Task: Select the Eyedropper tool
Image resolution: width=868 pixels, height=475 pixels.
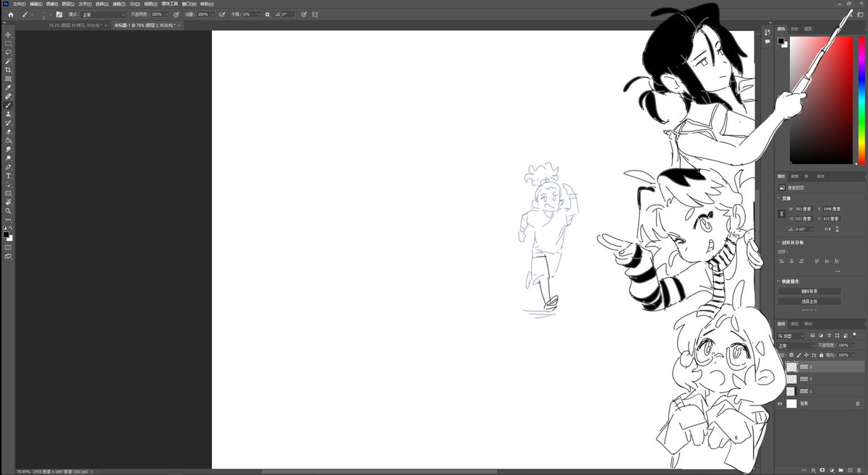Action: point(9,87)
